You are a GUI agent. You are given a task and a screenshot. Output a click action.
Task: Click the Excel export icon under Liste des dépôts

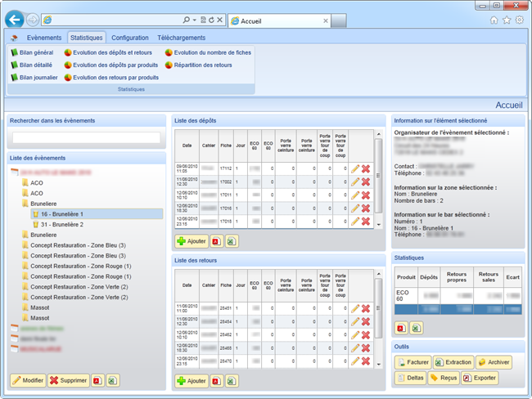[x=232, y=241]
